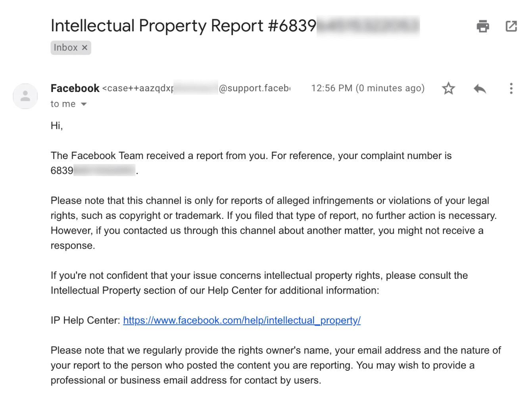The width and height of the screenshot is (532, 395).
Task: Open the IP Help Center hyperlink
Action: [242, 320]
